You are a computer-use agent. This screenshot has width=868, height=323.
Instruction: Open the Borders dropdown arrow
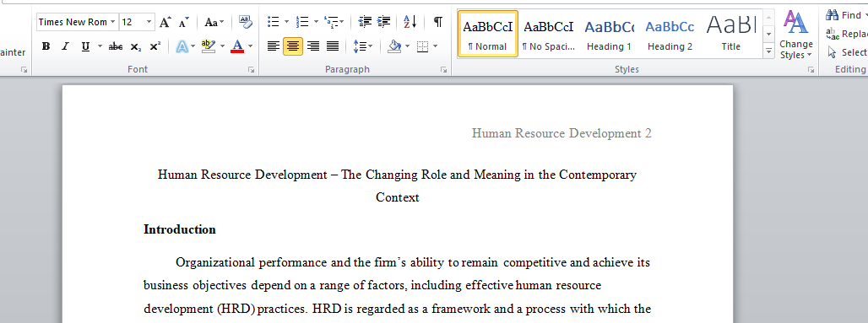(435, 46)
